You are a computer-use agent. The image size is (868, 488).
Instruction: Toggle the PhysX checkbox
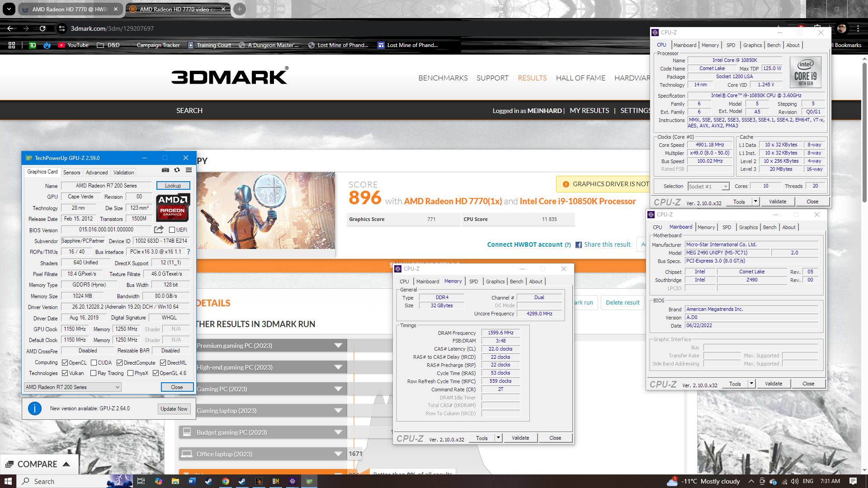pos(130,373)
